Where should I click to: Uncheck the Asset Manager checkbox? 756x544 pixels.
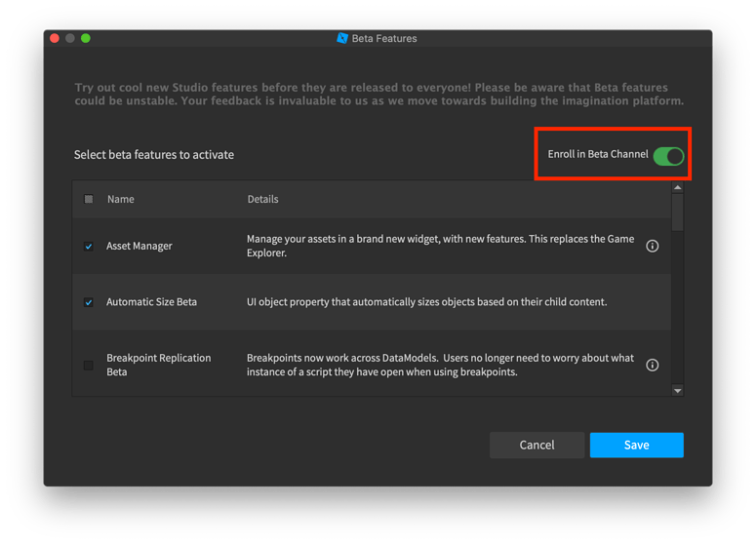click(x=89, y=247)
